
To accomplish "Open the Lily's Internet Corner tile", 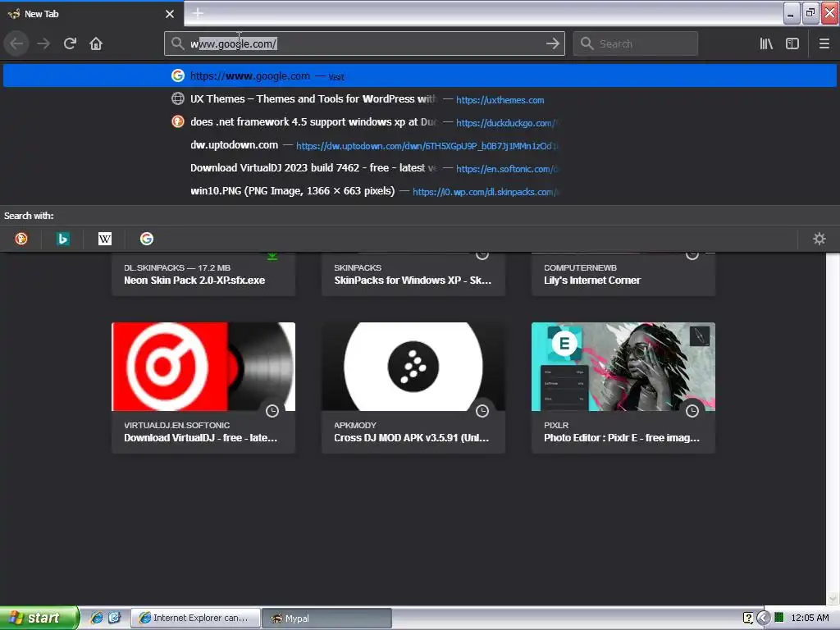I will click(623, 274).
